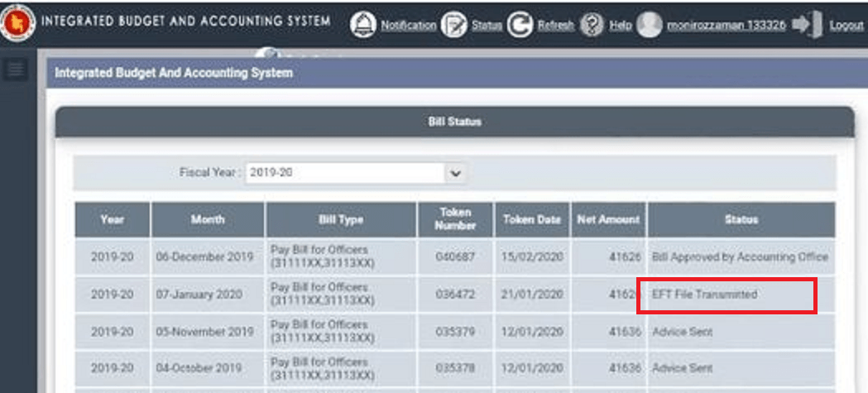Click the Logout link text
The width and height of the screenshot is (868, 393).
(x=846, y=26)
